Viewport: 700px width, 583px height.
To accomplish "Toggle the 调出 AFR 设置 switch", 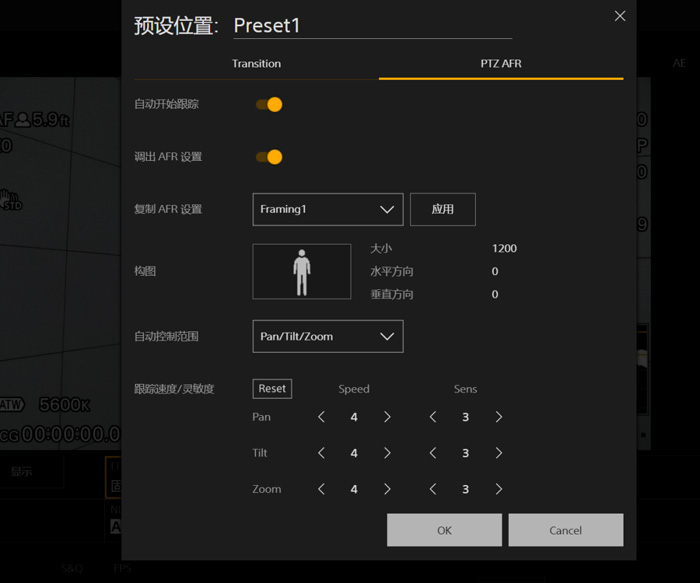I will tap(269, 157).
